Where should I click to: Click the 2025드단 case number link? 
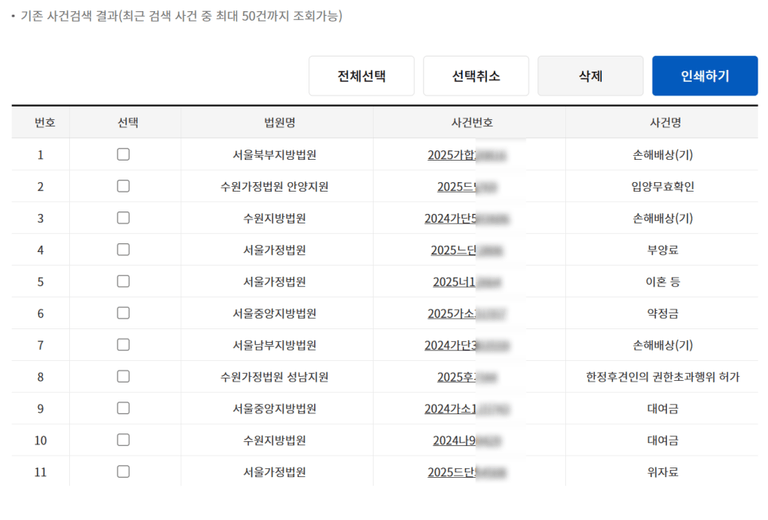click(x=466, y=472)
